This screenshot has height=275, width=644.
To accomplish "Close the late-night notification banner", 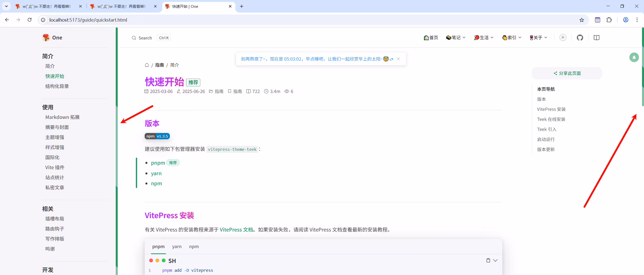I will tap(398, 59).
